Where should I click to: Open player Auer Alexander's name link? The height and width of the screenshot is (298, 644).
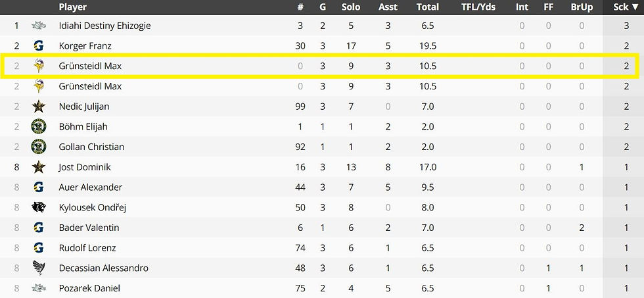[x=90, y=187]
